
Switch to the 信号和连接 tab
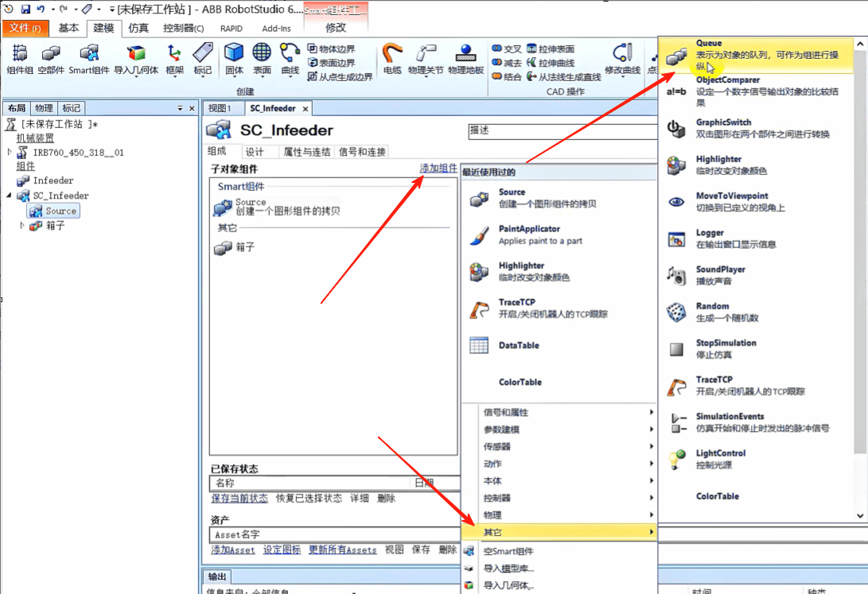(362, 152)
